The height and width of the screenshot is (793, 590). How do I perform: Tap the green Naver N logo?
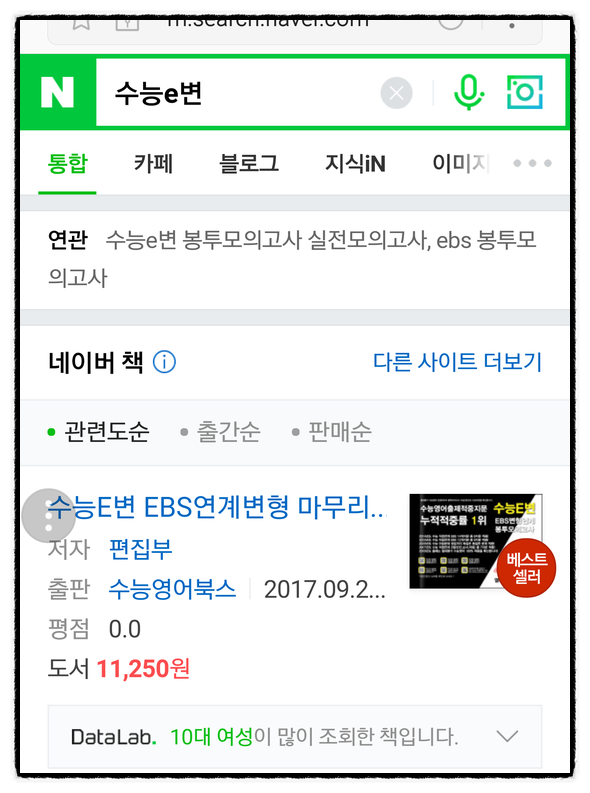(x=57, y=93)
